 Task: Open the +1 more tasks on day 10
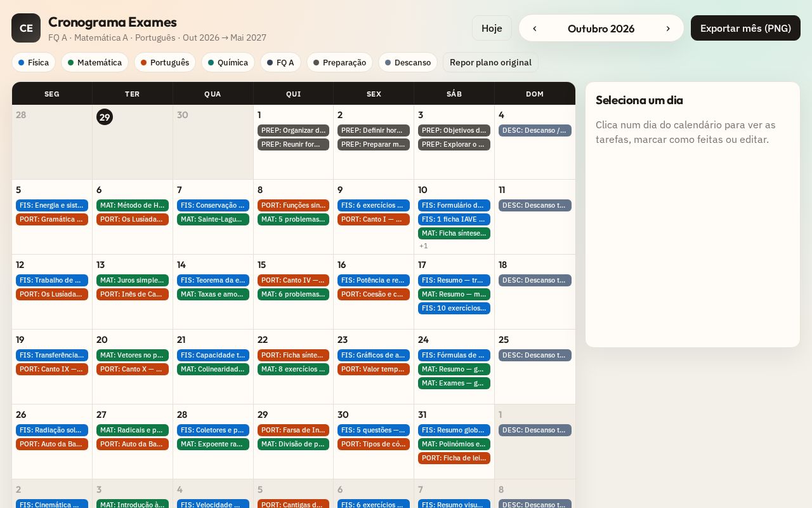tap(424, 246)
